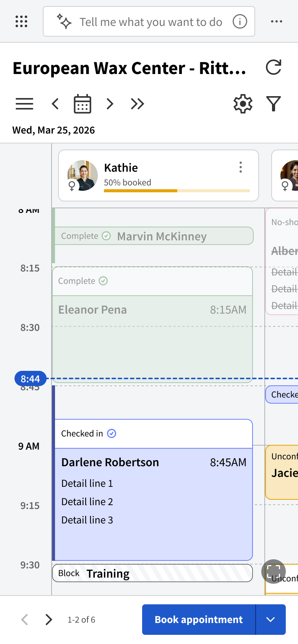
Task: Open Marvin McKinney's complete appointment
Action: [x=154, y=236]
